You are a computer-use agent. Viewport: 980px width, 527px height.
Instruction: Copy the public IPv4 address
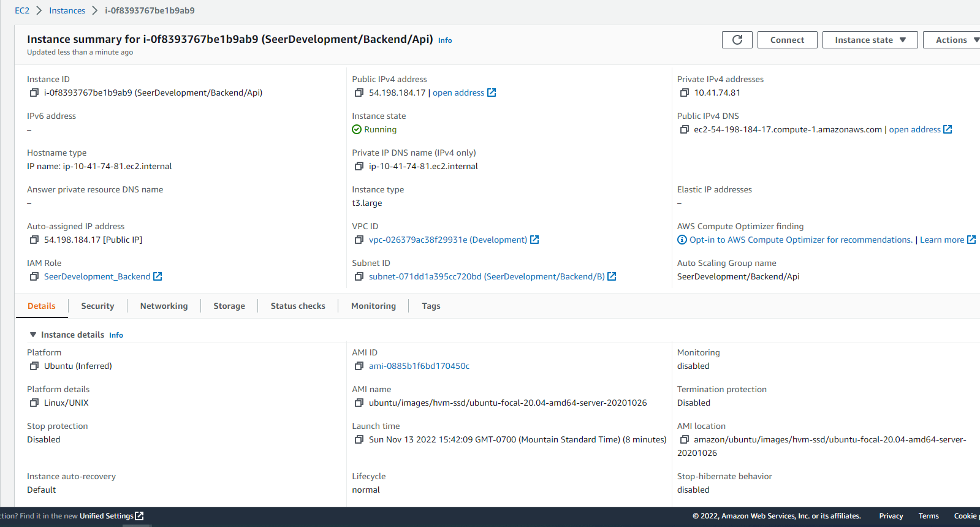click(359, 93)
